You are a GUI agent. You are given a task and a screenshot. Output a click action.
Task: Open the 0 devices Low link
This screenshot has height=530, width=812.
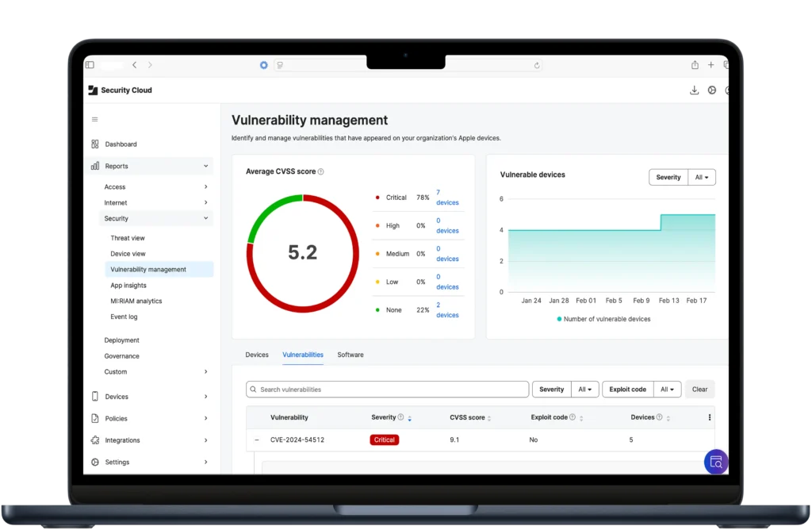(447, 282)
